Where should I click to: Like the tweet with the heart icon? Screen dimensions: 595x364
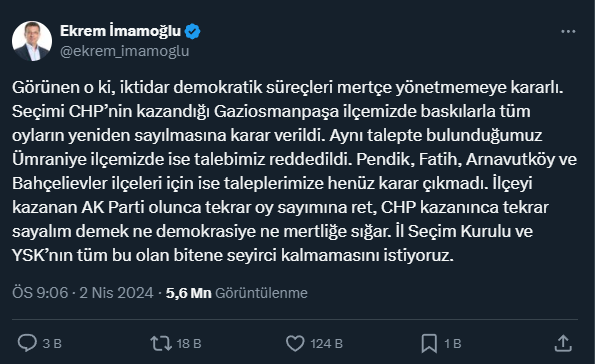tap(295, 343)
